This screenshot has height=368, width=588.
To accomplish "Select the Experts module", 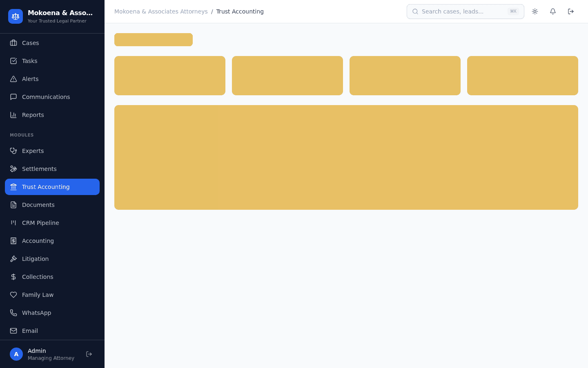I will (52, 151).
